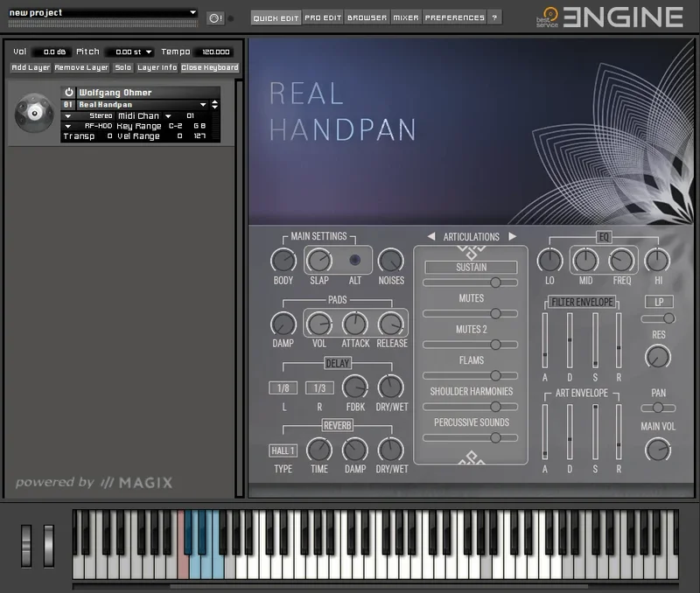700x593 pixels.
Task: Toggle the REVERB effect on/off
Action: pyautogui.click(x=338, y=426)
